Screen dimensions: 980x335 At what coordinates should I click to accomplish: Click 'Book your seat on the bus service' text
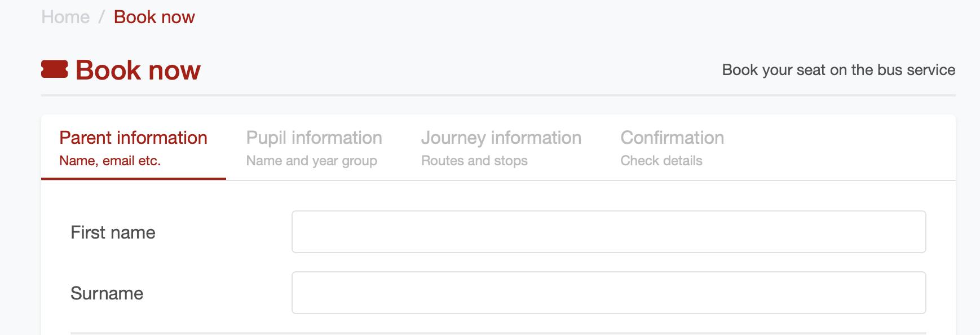click(x=838, y=70)
